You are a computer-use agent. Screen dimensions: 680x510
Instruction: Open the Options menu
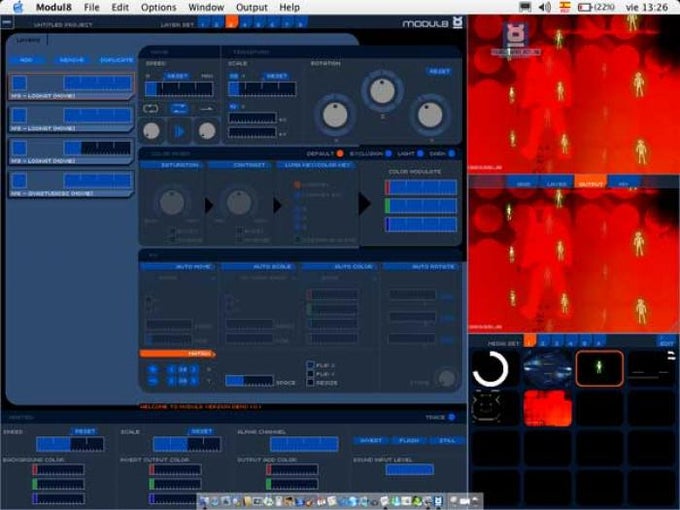point(159,7)
